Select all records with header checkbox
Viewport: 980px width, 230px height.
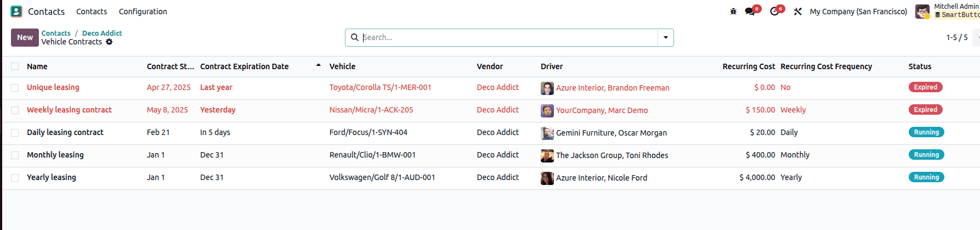tap(15, 66)
